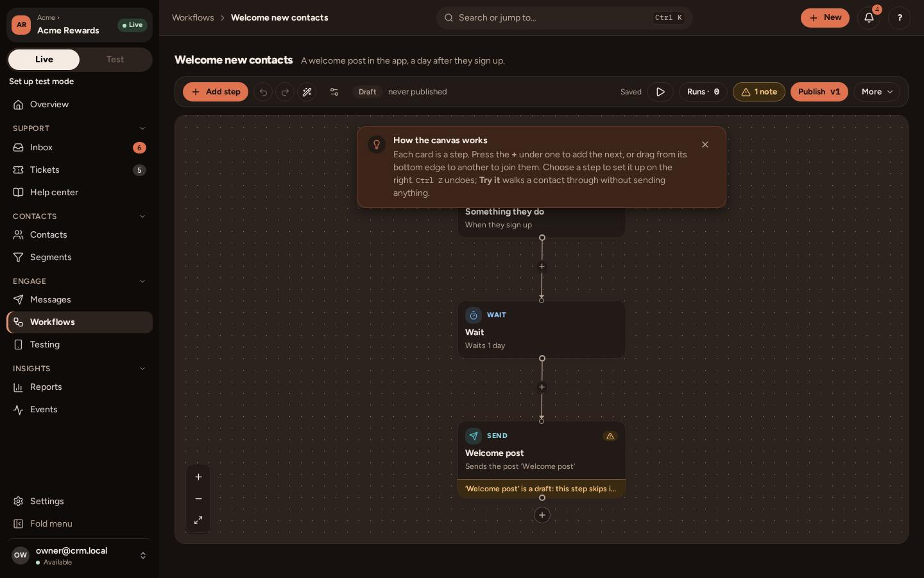Screen dimensions: 924x578
Task: Click the New button
Action: [x=825, y=18]
